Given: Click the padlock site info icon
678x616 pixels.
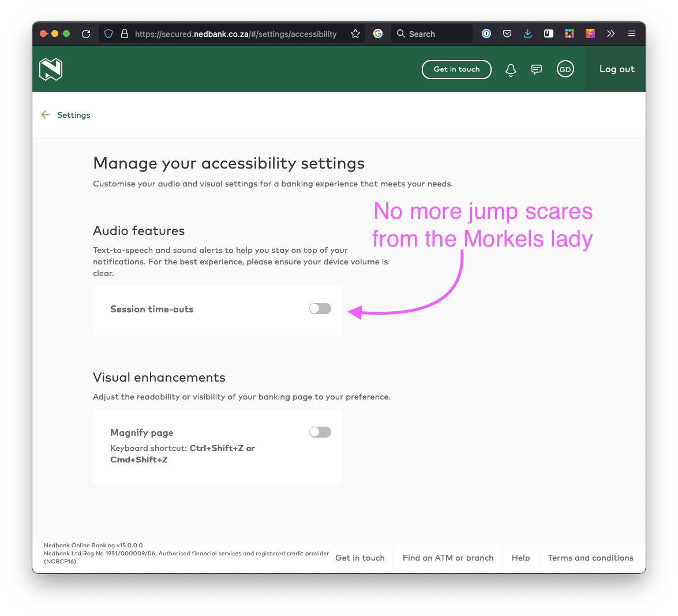Looking at the screenshot, I should [125, 33].
